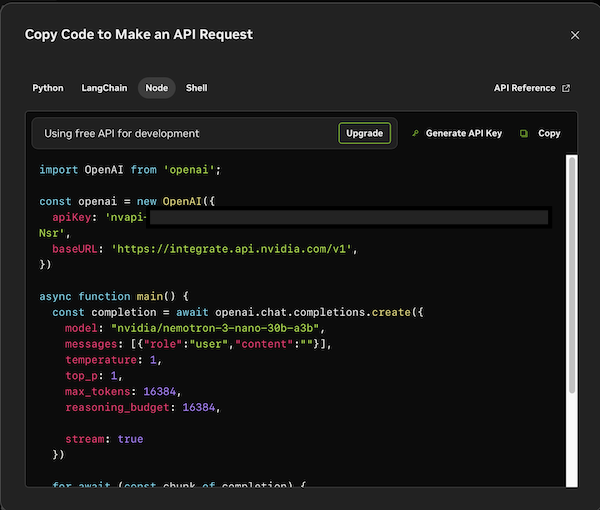600x510 pixels.
Task: Click the import OpenAI code line
Action: tap(130, 170)
